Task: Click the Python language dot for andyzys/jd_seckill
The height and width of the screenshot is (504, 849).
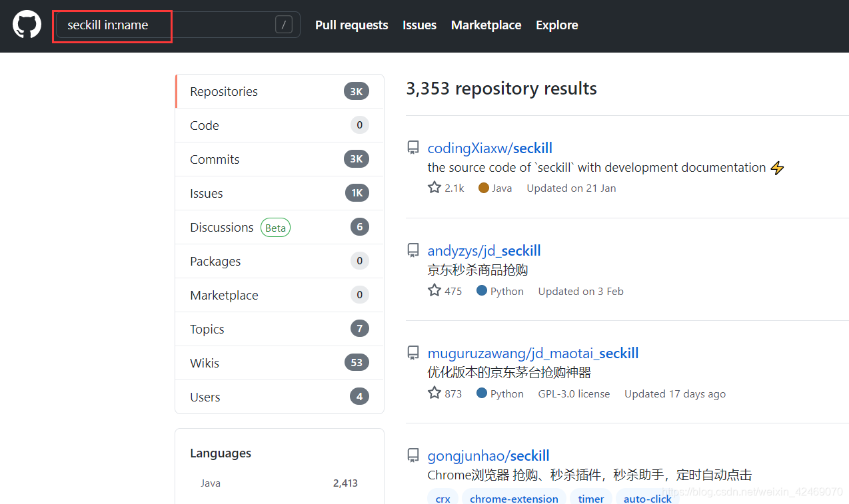Action: click(x=482, y=290)
